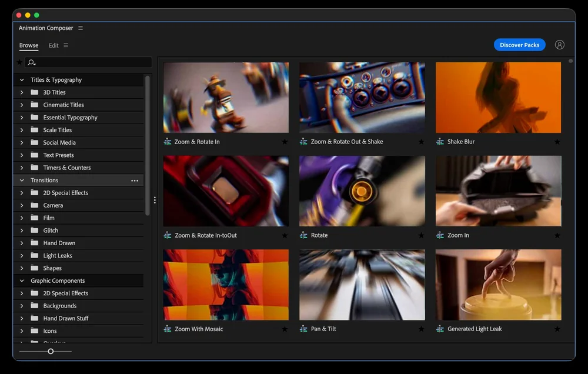Collapse the Titles & Typography section

(22, 80)
